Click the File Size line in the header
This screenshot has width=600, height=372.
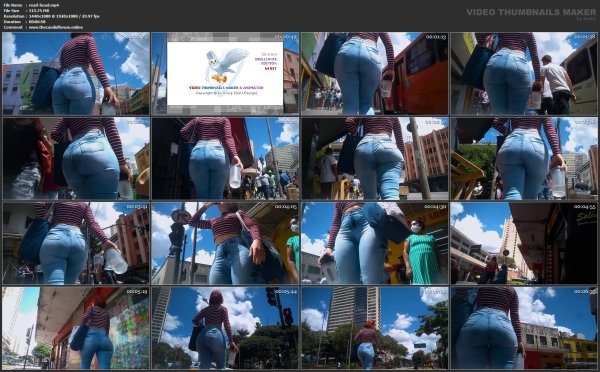[x=26, y=11]
